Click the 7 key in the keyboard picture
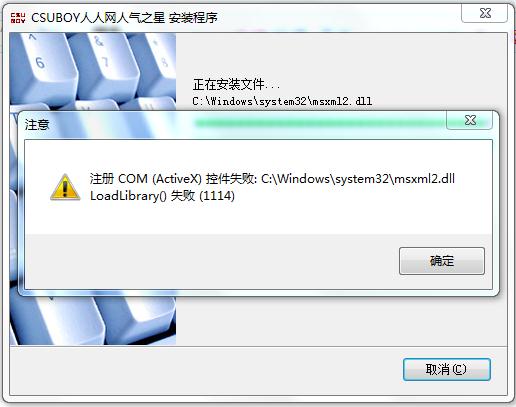 tap(103, 60)
